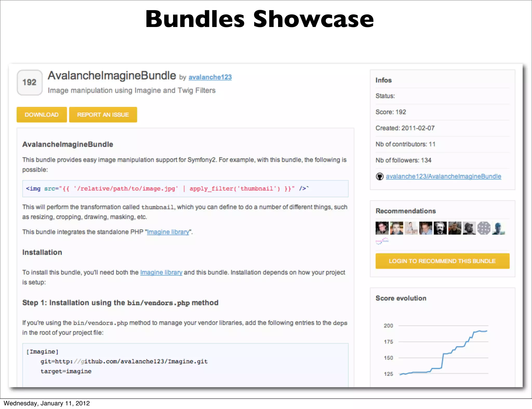This screenshot has height=409, width=532.
Task: Open the avalanche123 author link
Action: pos(210,77)
